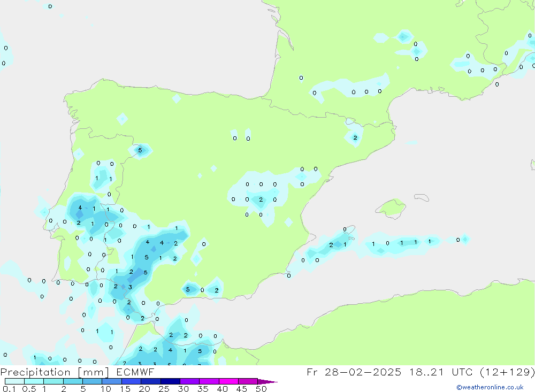Click the '0.1' legend scale label
This screenshot has height=392, width=535.
click(x=9, y=389)
